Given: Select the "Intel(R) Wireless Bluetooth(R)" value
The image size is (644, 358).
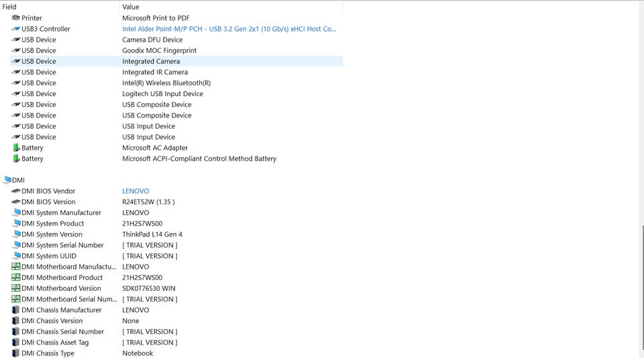Looking at the screenshot, I should click(x=166, y=83).
